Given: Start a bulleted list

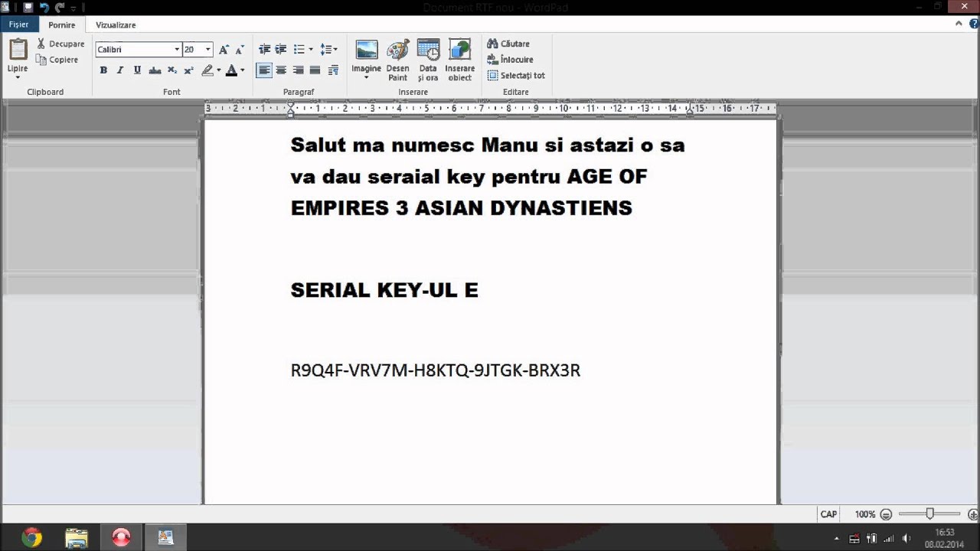Looking at the screenshot, I should (x=299, y=50).
